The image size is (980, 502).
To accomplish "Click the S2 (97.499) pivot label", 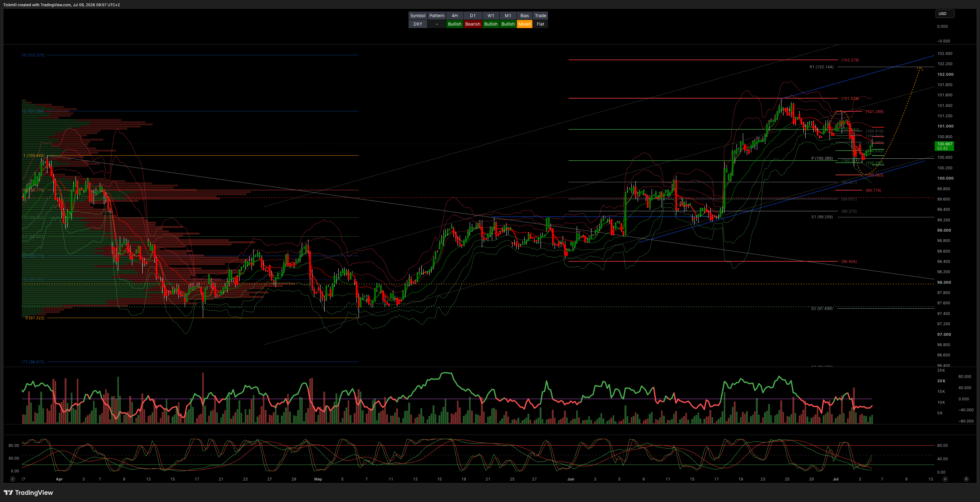I will click(x=822, y=309).
